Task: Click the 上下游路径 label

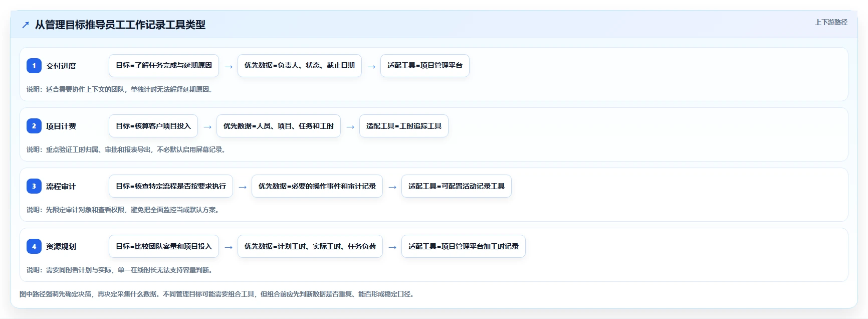Action: click(x=831, y=22)
